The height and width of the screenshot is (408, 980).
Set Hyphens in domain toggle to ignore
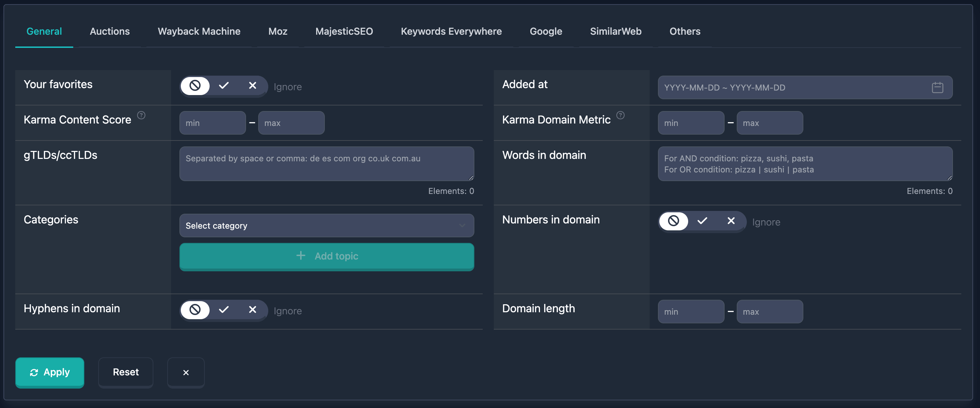click(x=195, y=309)
